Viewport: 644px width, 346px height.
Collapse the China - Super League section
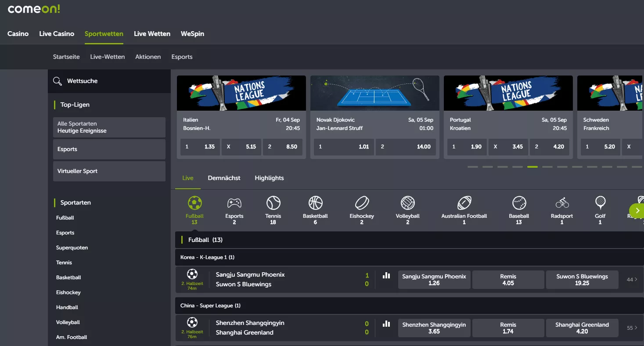pos(410,306)
